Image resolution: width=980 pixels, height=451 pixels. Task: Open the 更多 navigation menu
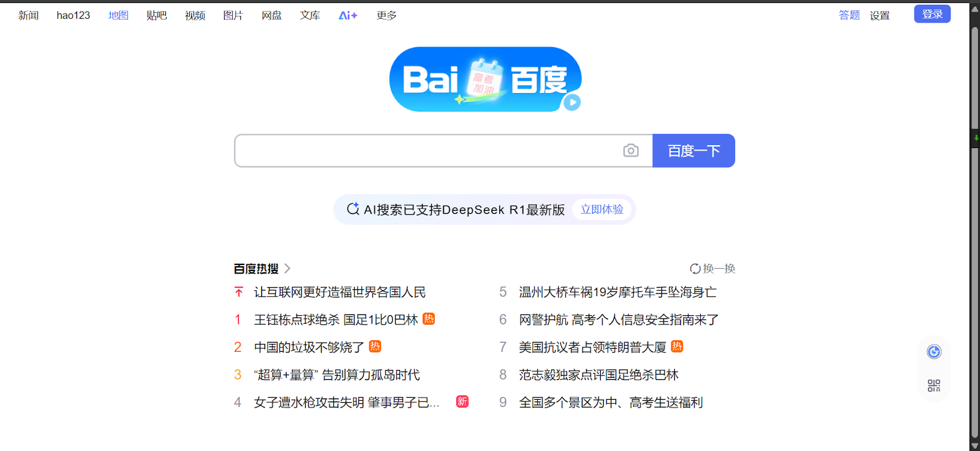(386, 15)
